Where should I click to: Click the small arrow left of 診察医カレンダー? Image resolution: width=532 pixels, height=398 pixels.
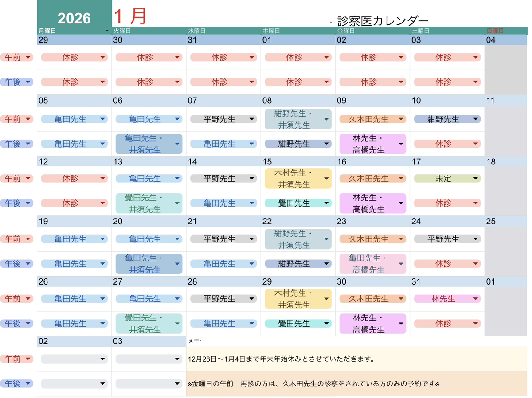pyautogui.click(x=331, y=23)
